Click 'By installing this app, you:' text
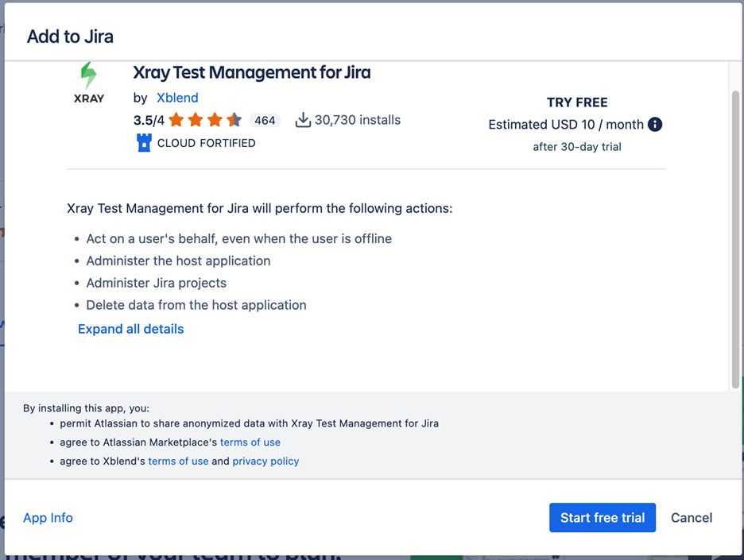744x560 pixels. (x=87, y=408)
